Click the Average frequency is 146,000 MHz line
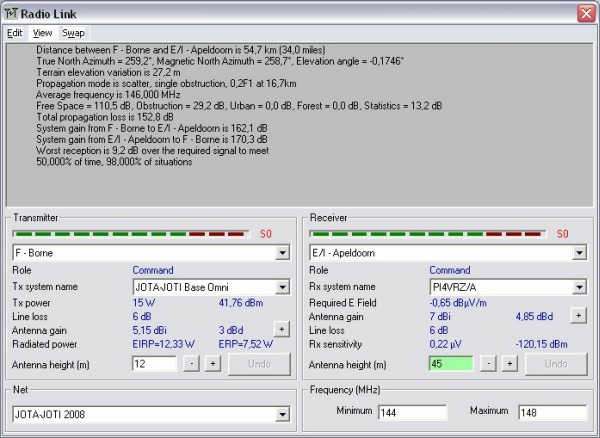 108,94
